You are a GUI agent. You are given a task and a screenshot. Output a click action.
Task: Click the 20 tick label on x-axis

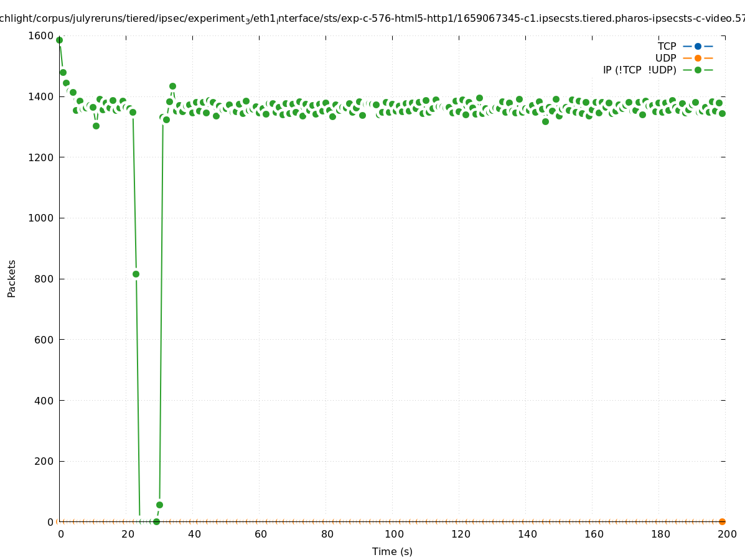click(x=126, y=534)
